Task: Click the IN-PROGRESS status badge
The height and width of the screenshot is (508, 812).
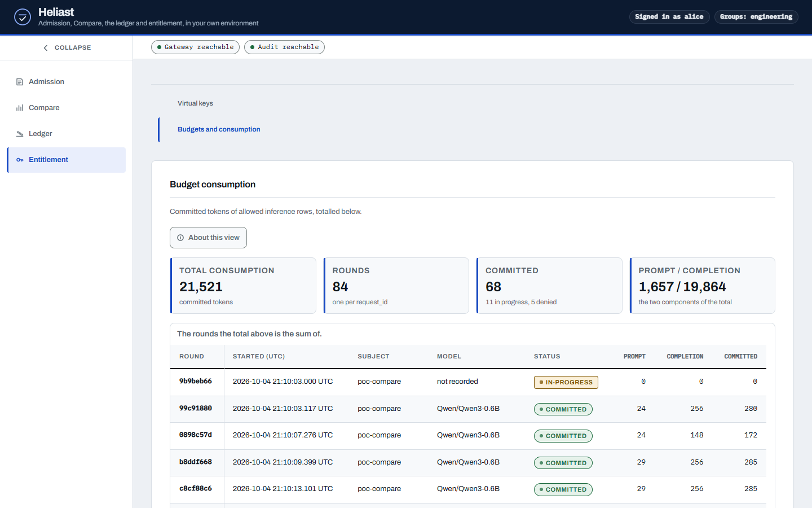Action: 566,383
